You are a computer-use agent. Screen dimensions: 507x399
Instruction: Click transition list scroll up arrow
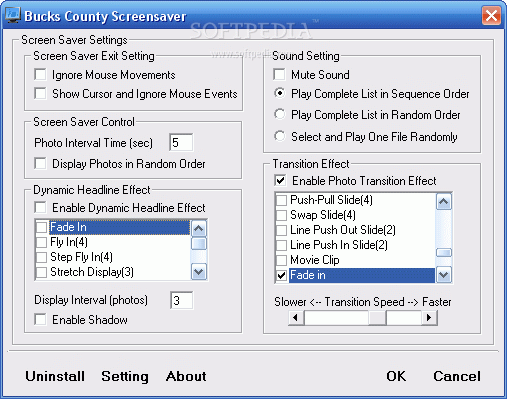click(x=444, y=202)
